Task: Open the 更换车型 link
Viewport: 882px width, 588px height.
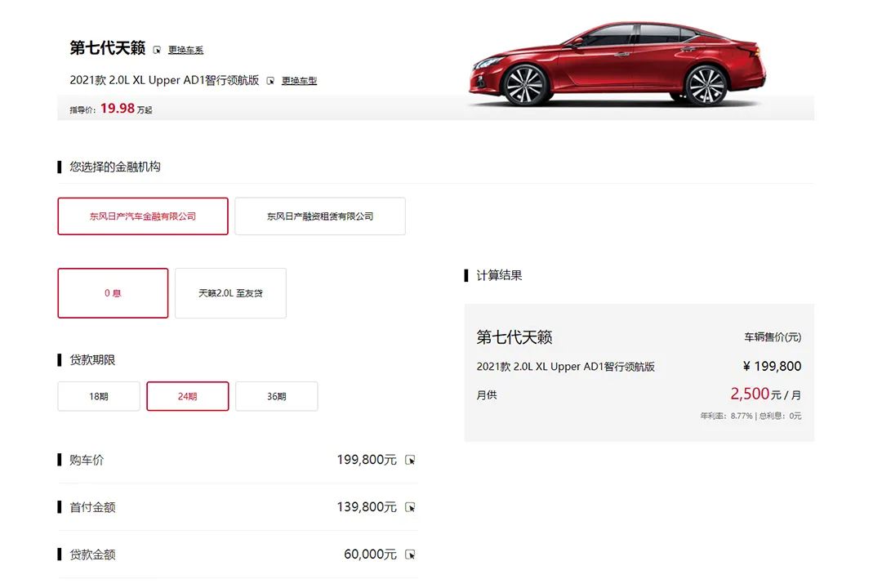Action: (298, 81)
